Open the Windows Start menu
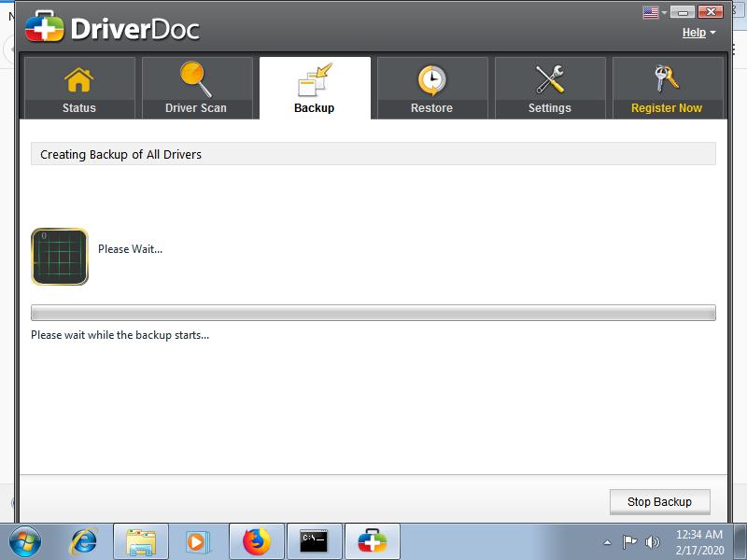The width and height of the screenshot is (747, 560). (x=25, y=541)
